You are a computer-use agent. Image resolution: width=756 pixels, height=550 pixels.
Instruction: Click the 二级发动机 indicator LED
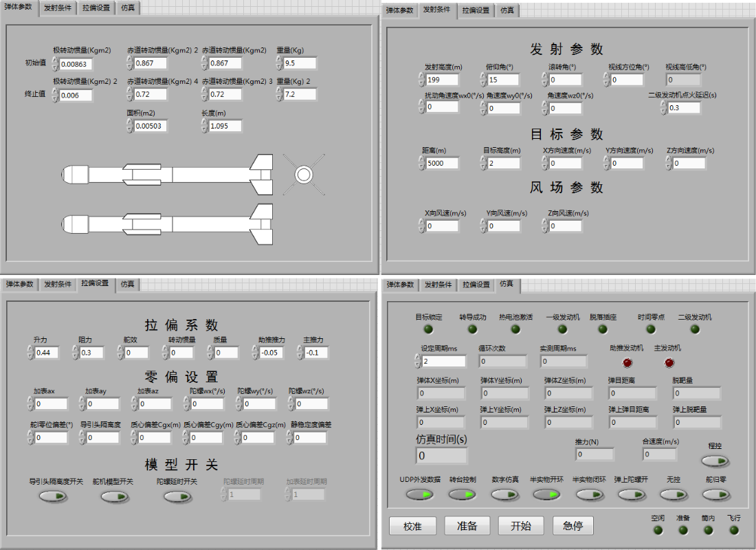pos(695,329)
